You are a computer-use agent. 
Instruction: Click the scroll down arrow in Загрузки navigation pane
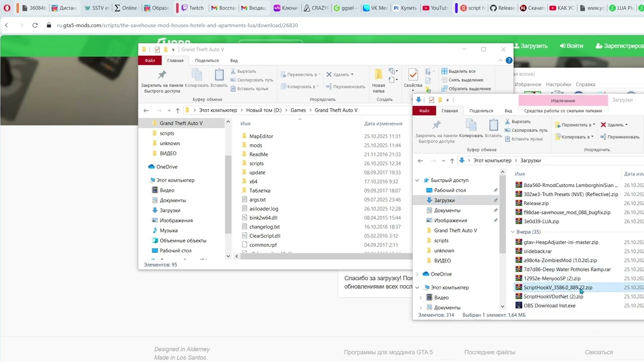pyautogui.click(x=502, y=306)
